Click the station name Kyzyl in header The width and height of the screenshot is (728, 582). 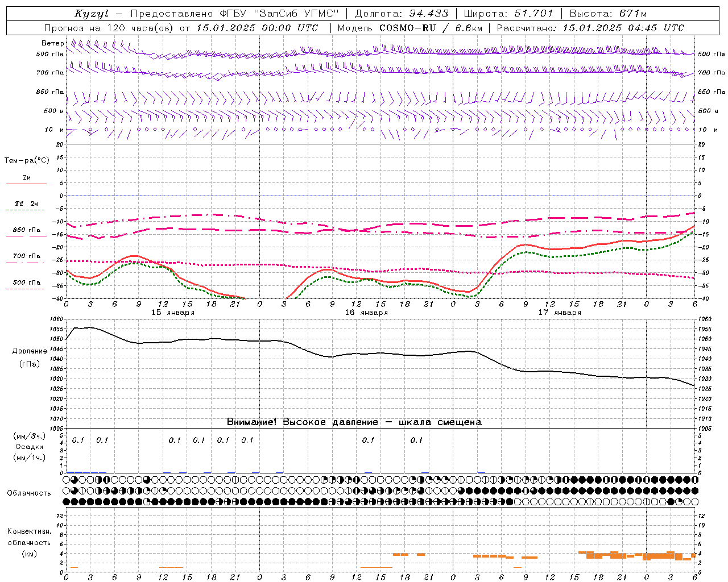[x=92, y=14]
